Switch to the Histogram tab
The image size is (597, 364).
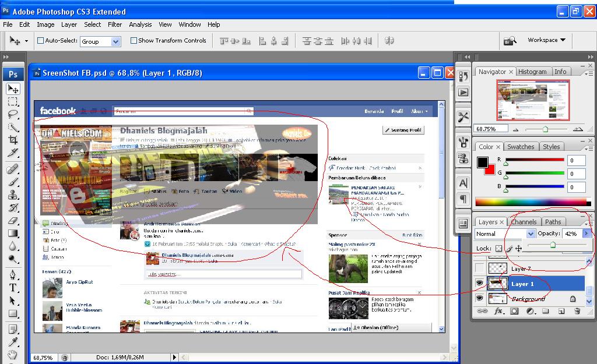[532, 72]
